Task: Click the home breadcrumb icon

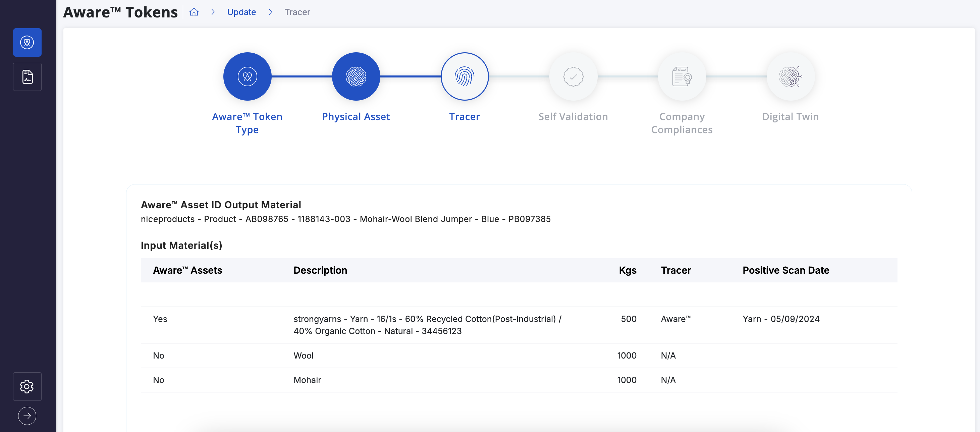Action: (194, 12)
